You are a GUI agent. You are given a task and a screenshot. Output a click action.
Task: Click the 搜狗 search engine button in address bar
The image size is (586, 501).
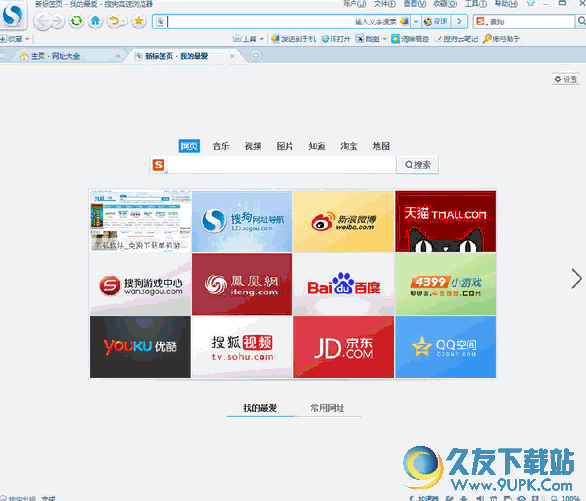[436, 22]
